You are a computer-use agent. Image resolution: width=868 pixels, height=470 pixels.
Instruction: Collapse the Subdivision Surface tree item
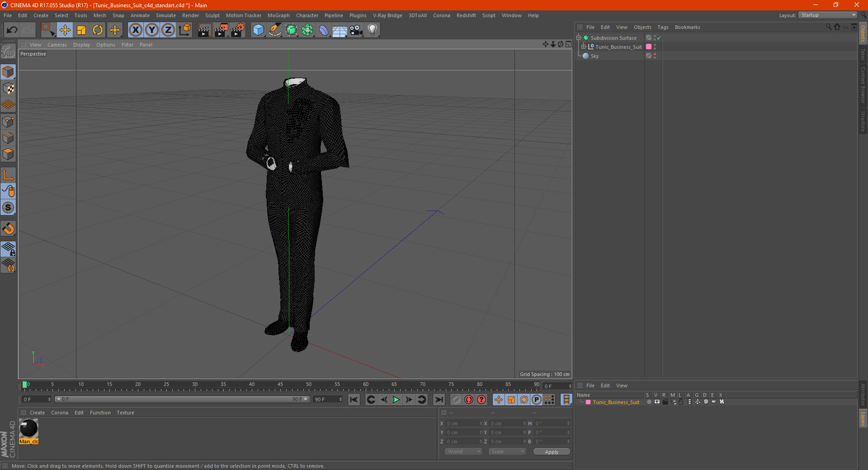tap(578, 38)
